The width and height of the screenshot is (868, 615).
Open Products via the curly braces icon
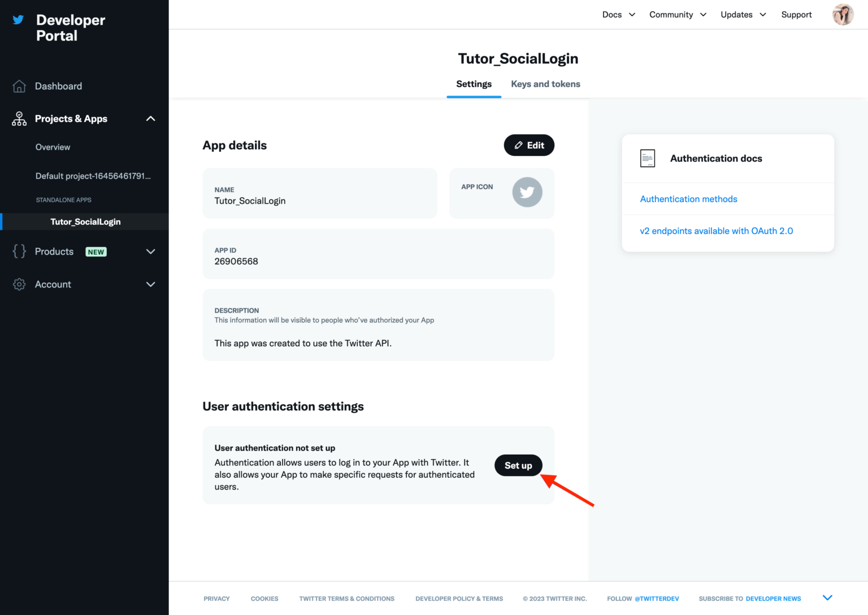click(19, 251)
